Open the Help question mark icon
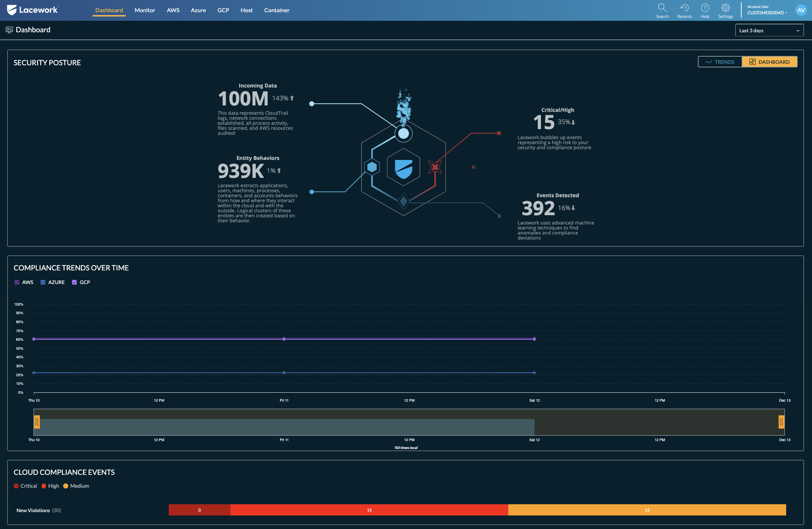 click(705, 8)
